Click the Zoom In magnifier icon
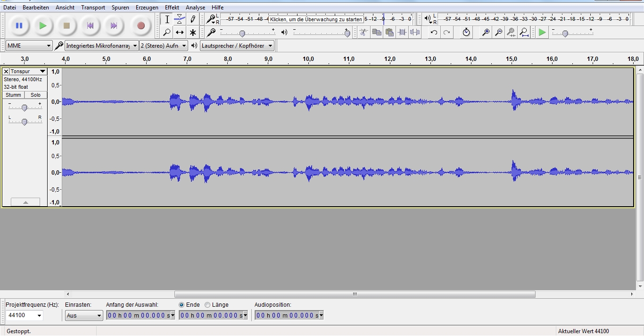Viewport: 644px width, 336px height. 486,33
